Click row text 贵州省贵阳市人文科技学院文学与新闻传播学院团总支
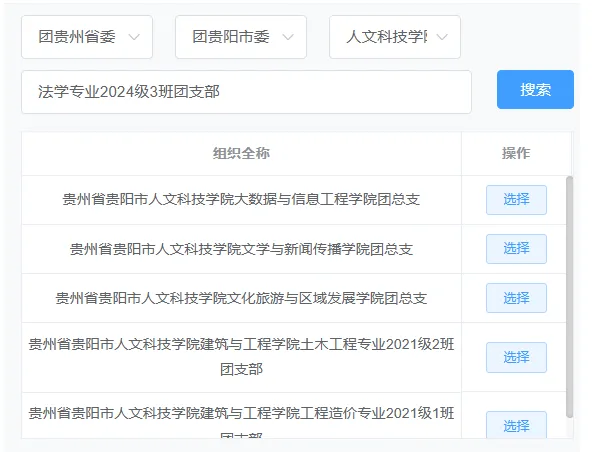 pyautogui.click(x=241, y=249)
